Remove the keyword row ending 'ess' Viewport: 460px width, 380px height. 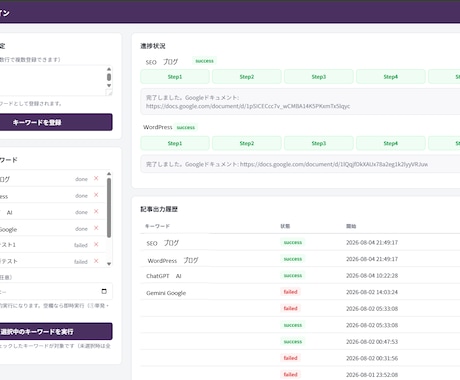click(x=96, y=195)
